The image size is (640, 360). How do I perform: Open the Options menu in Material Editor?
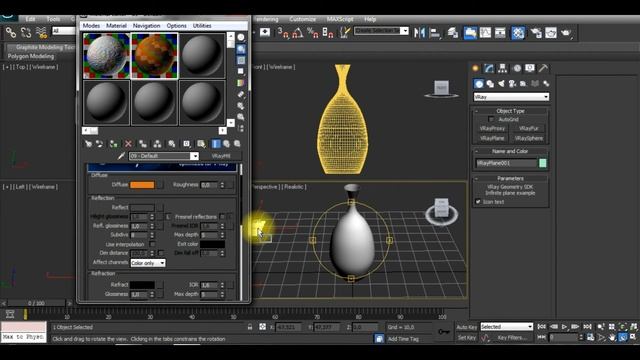[x=176, y=26]
